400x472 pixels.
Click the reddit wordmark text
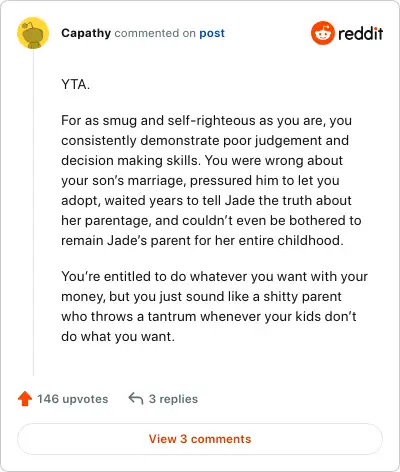pyautogui.click(x=360, y=33)
